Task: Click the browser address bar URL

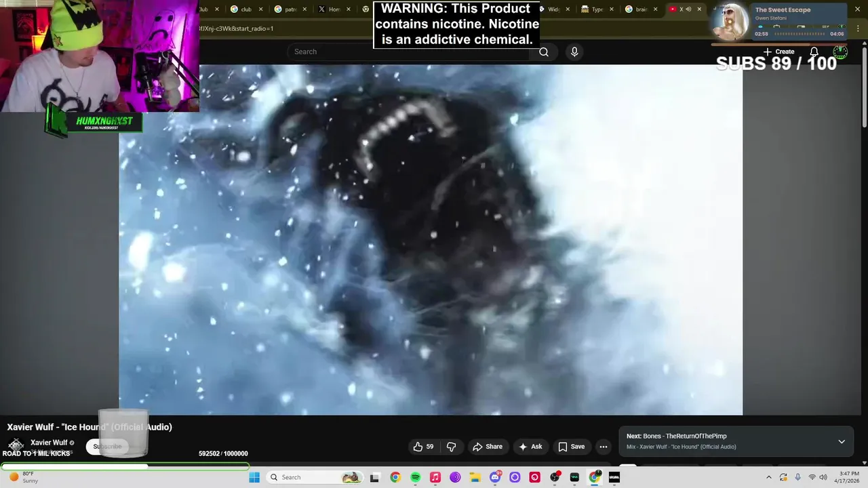Action: pos(236,28)
